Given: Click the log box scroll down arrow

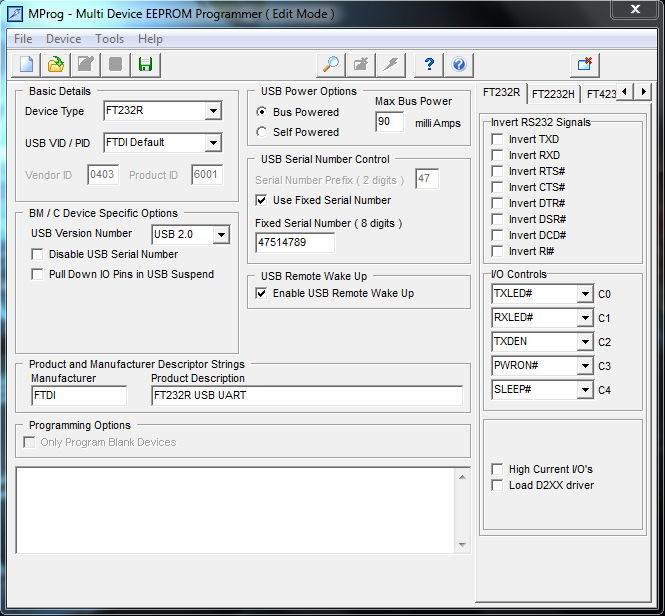Looking at the screenshot, I should pyautogui.click(x=462, y=545).
